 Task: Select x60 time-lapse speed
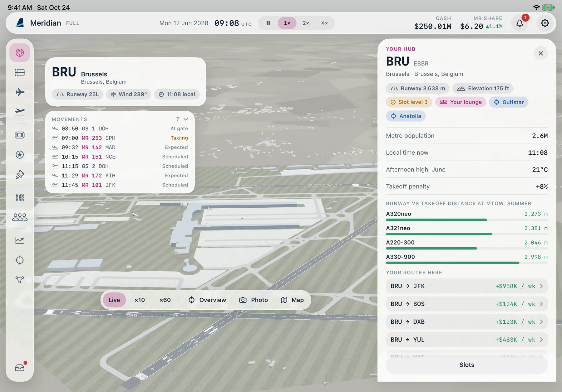point(165,300)
